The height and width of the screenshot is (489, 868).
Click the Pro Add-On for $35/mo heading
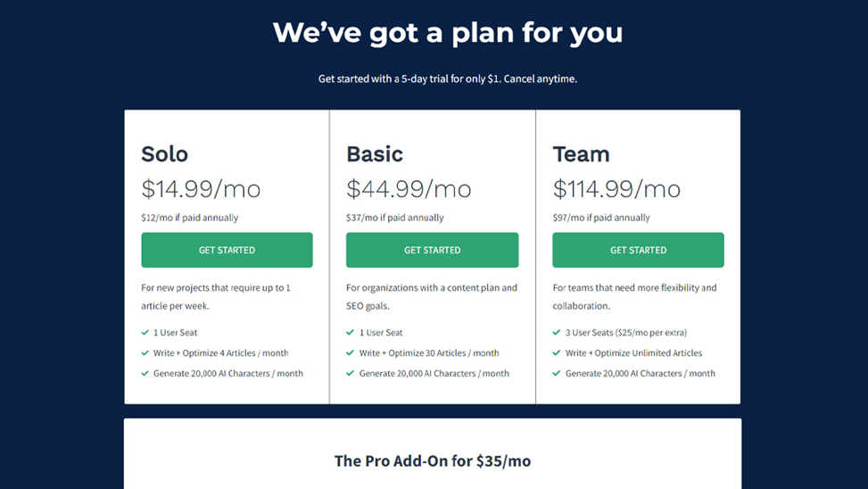[x=433, y=460]
